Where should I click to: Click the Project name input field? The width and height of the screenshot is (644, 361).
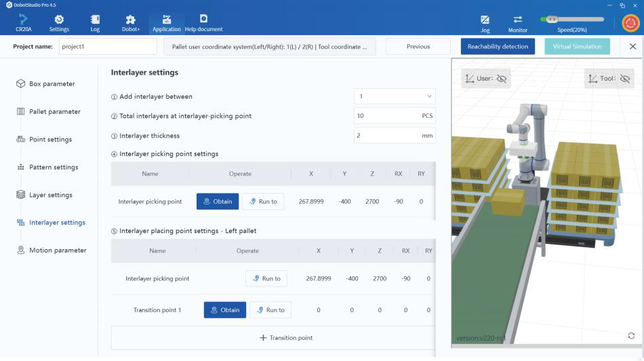click(x=107, y=47)
